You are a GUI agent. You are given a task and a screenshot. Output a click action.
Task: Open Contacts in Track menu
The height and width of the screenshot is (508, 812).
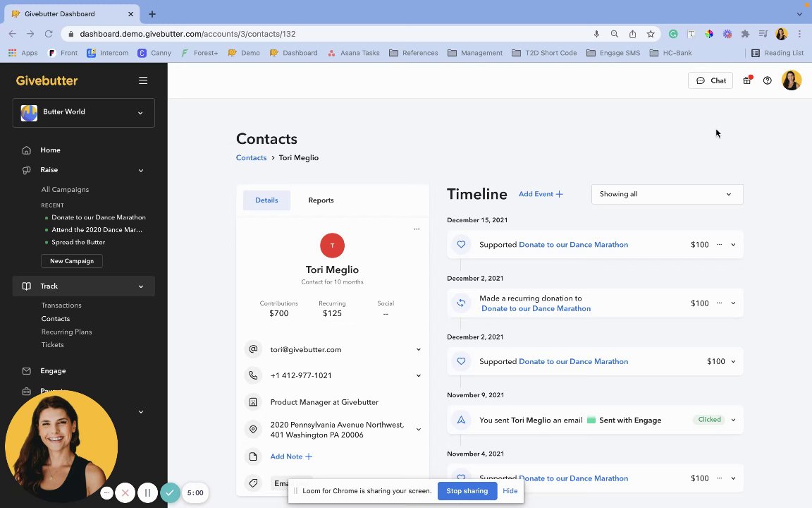click(x=56, y=319)
